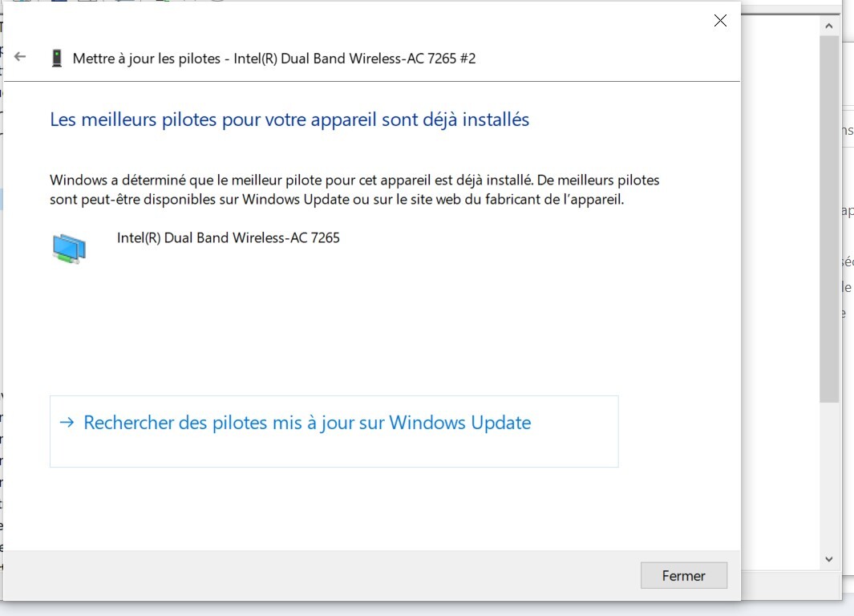Viewport: 854px width, 616px height.
Task: Click the scrollbar up arrow of background window
Action: 829,26
